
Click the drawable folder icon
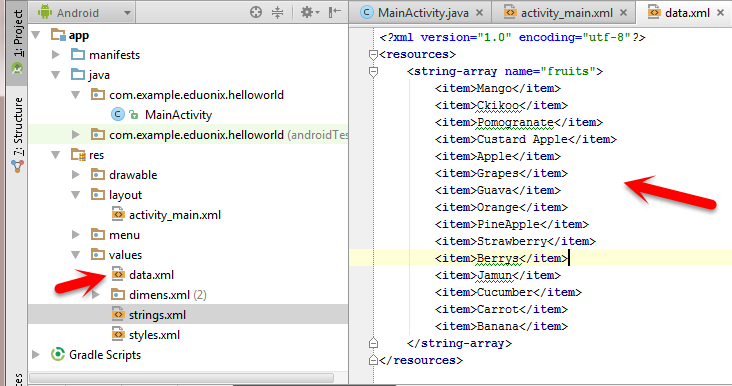pos(98,175)
